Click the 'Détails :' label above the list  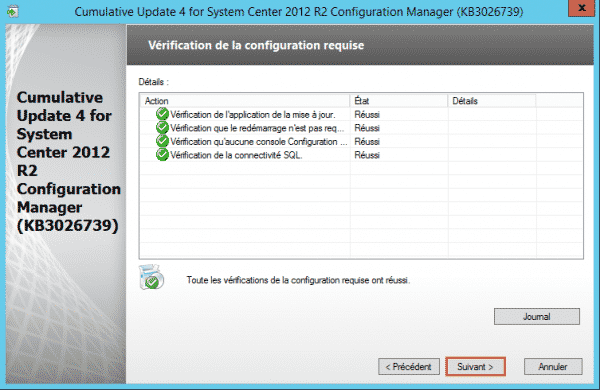coord(153,82)
